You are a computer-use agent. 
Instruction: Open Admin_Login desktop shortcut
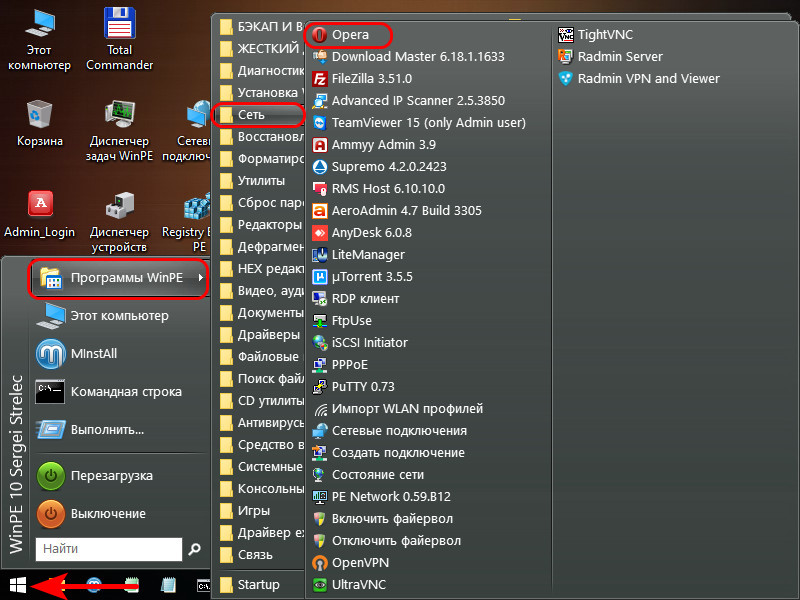[x=39, y=214]
